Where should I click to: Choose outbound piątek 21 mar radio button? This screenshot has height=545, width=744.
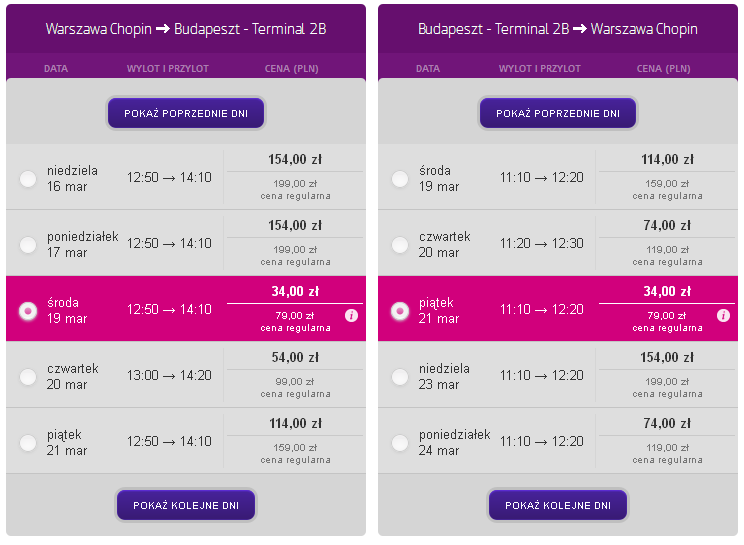(28, 443)
